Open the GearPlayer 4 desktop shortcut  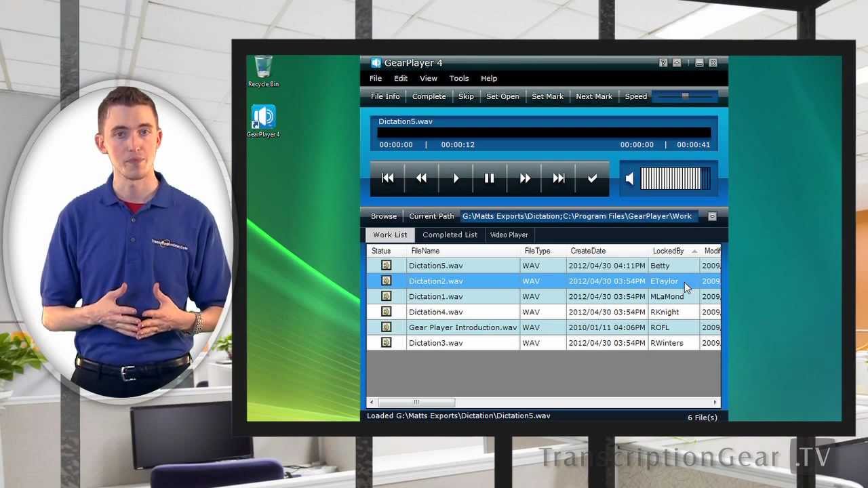pyautogui.click(x=263, y=121)
